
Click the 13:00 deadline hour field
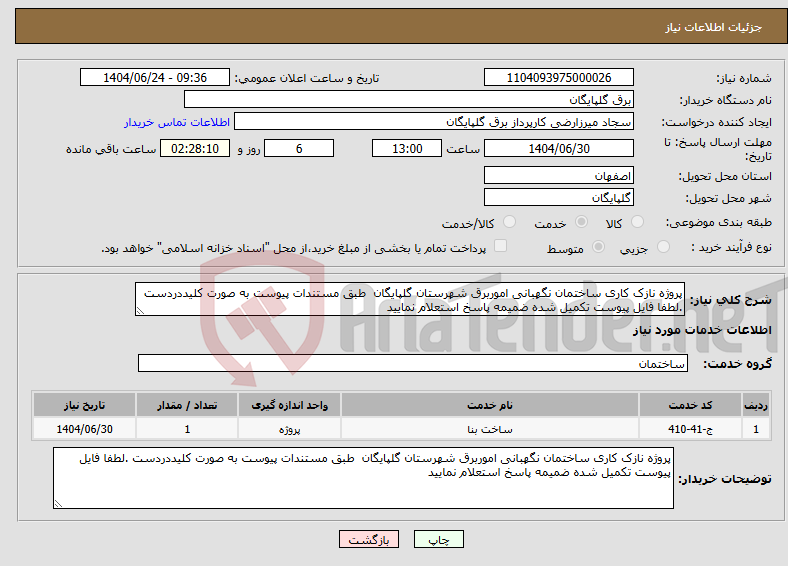[x=407, y=148]
